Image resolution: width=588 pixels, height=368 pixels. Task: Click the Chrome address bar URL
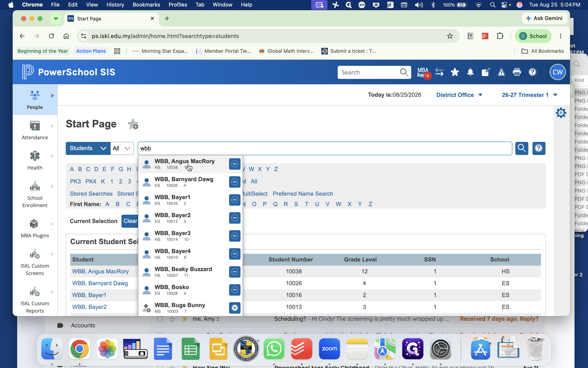point(165,36)
